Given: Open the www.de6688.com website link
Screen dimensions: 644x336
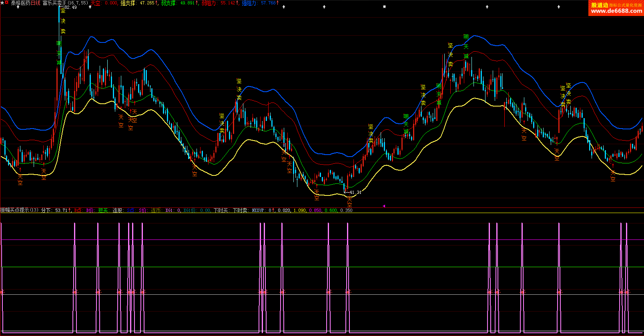Looking at the screenshot, I should (616, 11).
